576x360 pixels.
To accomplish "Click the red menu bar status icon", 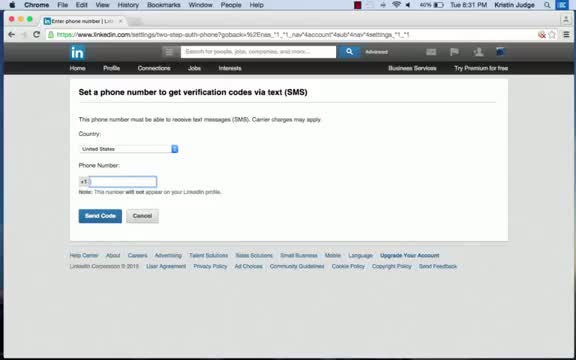I will [357, 5].
